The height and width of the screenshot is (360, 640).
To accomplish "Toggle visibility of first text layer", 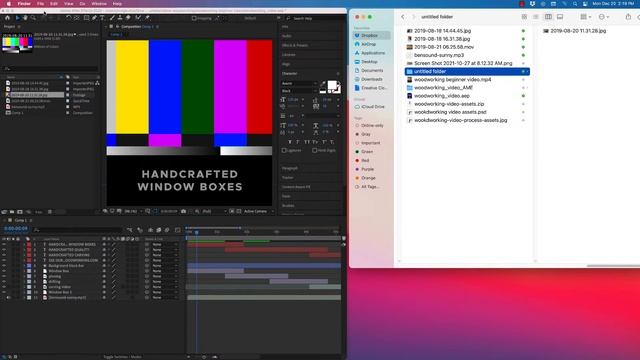I will point(4,244).
